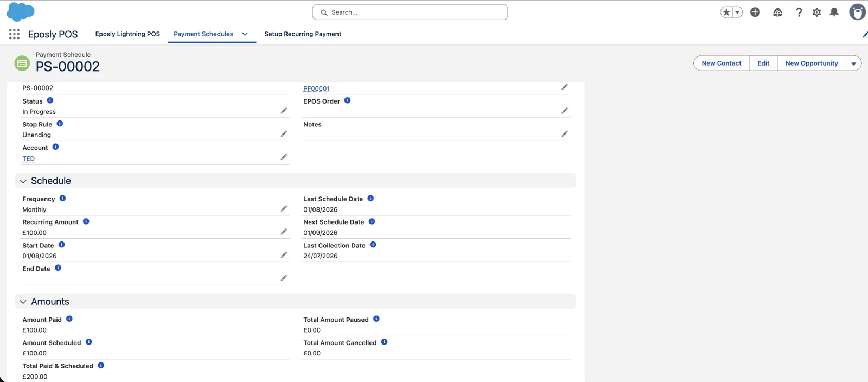This screenshot has height=382, width=868.
Task: Click the New Contact button
Action: coord(722,63)
